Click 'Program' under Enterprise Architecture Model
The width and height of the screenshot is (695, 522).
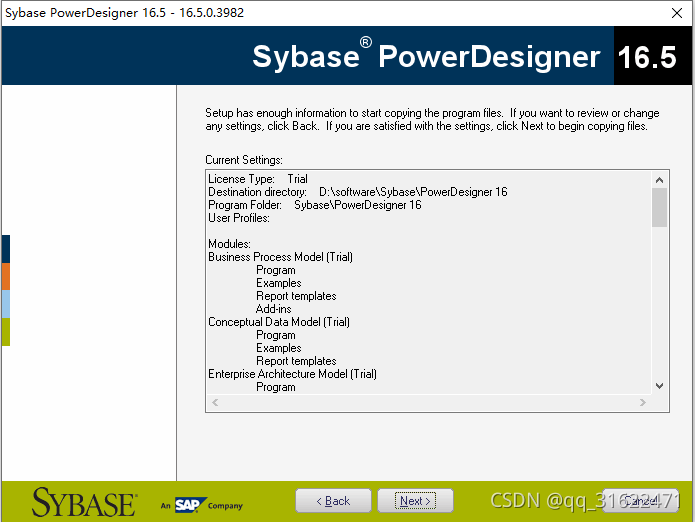276,387
